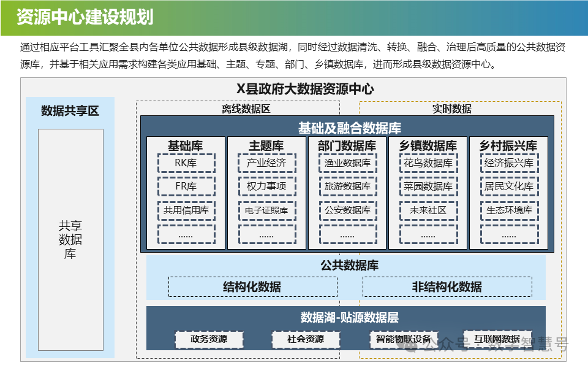Screen dimensions: 588x368
Task: Open the 数据湖-贴源数据层 section
Action: coord(349,318)
